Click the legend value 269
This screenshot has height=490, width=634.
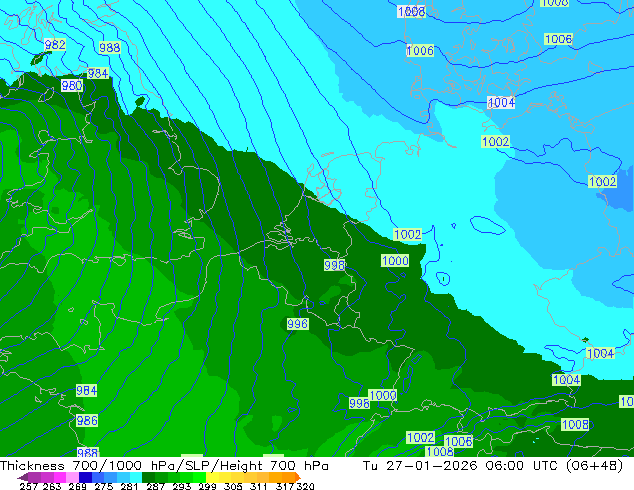coord(78,486)
